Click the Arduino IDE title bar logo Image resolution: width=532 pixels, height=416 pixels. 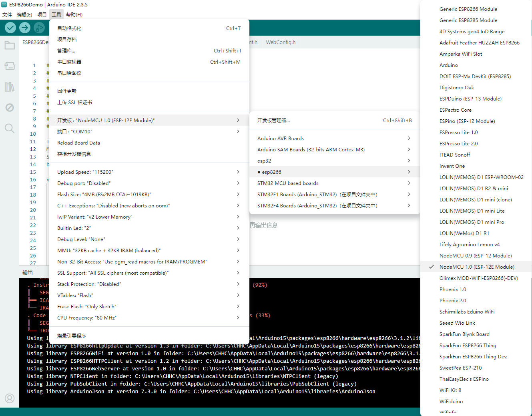tap(4, 4)
